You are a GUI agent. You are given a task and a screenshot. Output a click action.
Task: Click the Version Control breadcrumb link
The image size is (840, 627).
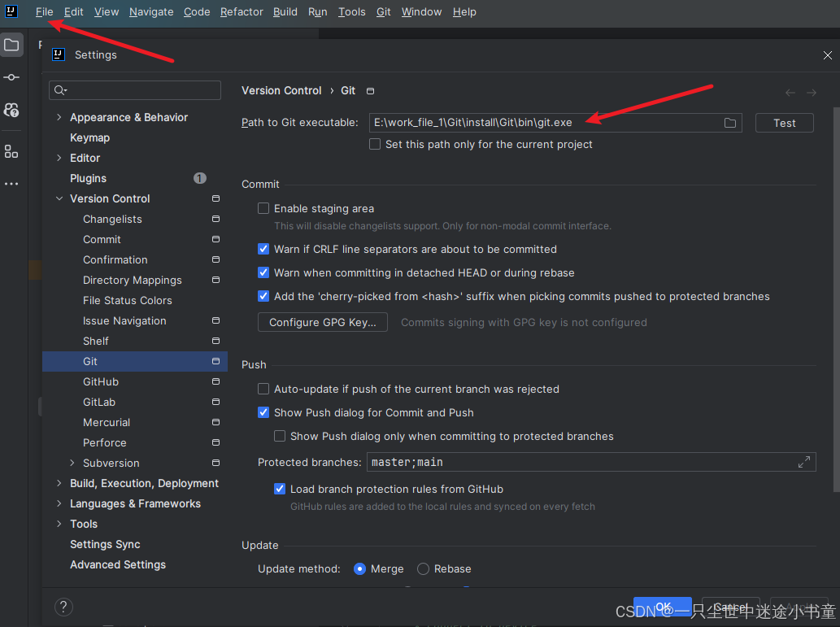click(x=281, y=90)
